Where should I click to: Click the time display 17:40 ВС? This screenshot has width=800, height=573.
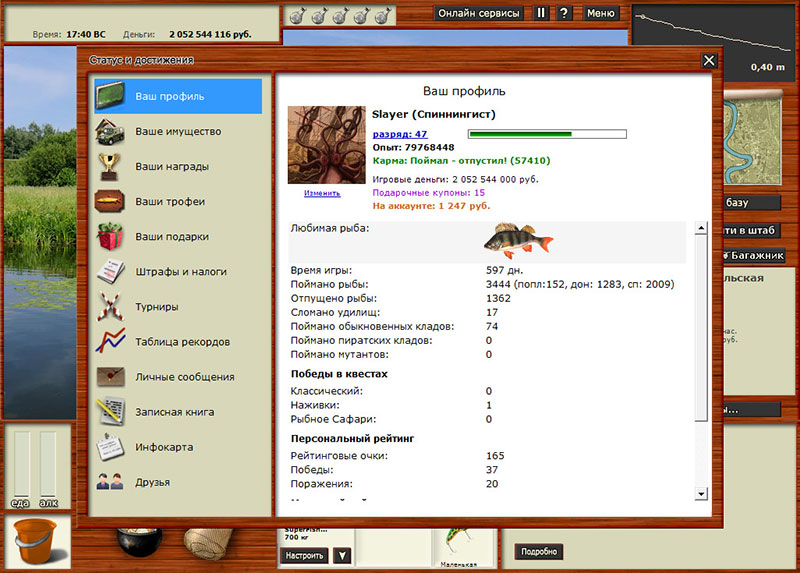pyautogui.click(x=86, y=35)
